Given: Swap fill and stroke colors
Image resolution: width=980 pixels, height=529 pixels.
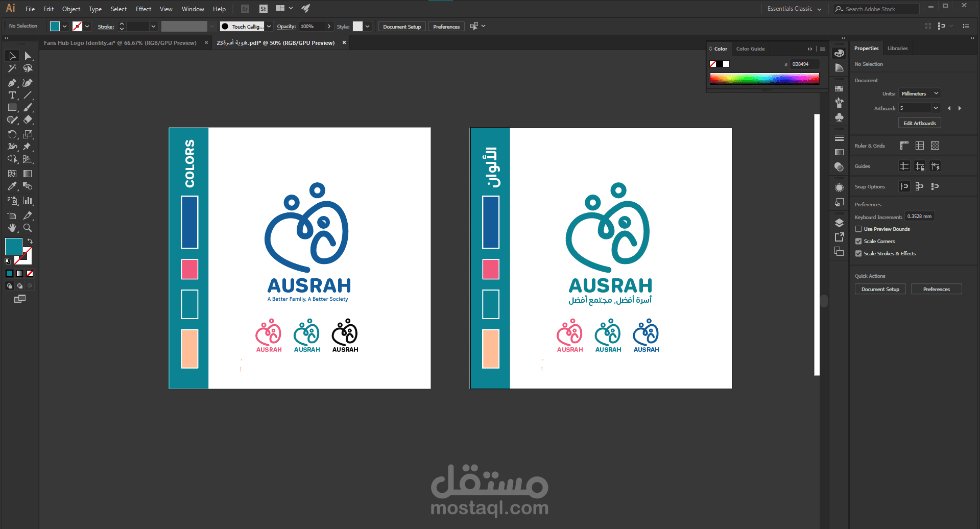Looking at the screenshot, I should 30,241.
